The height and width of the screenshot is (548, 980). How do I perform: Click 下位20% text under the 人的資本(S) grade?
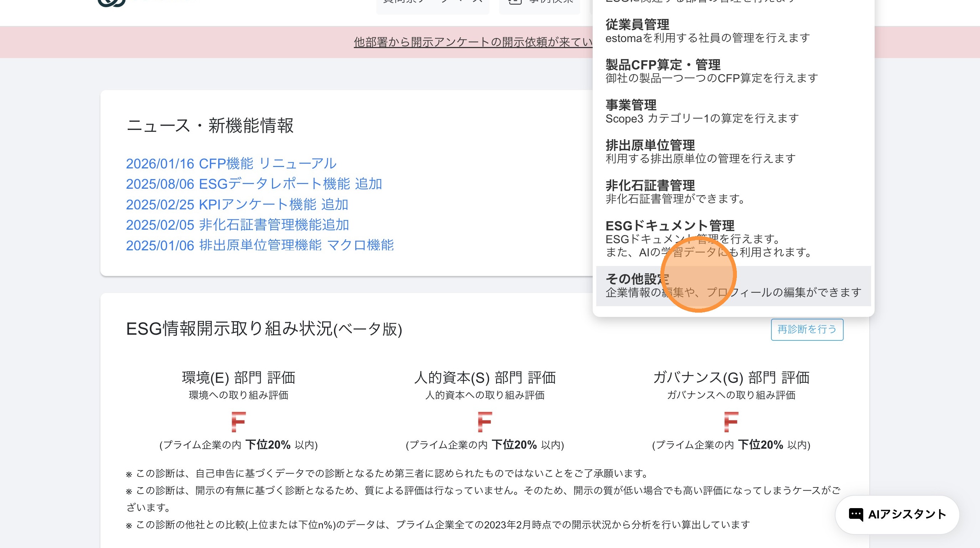point(514,445)
